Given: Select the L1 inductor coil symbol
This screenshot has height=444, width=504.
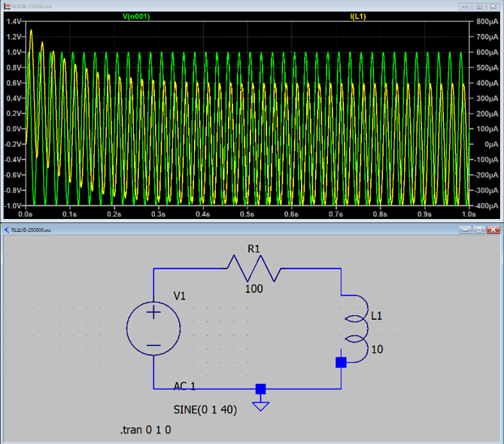Looking at the screenshot, I should coord(353,328).
